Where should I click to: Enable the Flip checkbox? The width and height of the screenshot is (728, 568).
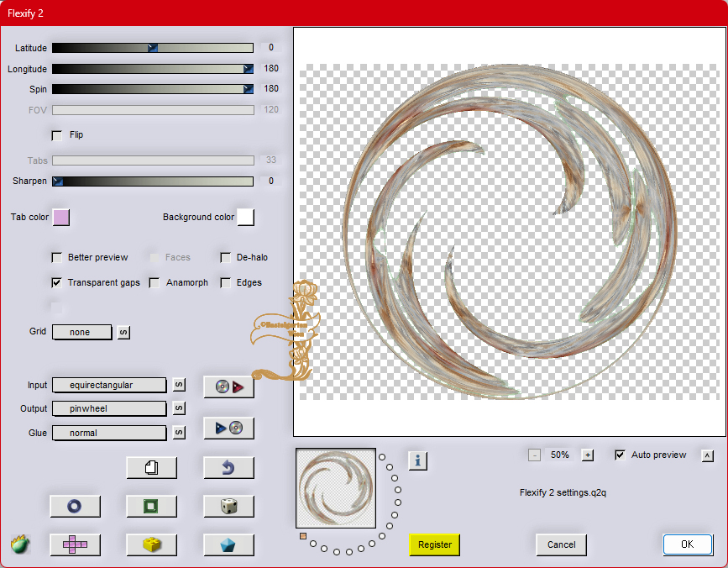click(x=58, y=135)
